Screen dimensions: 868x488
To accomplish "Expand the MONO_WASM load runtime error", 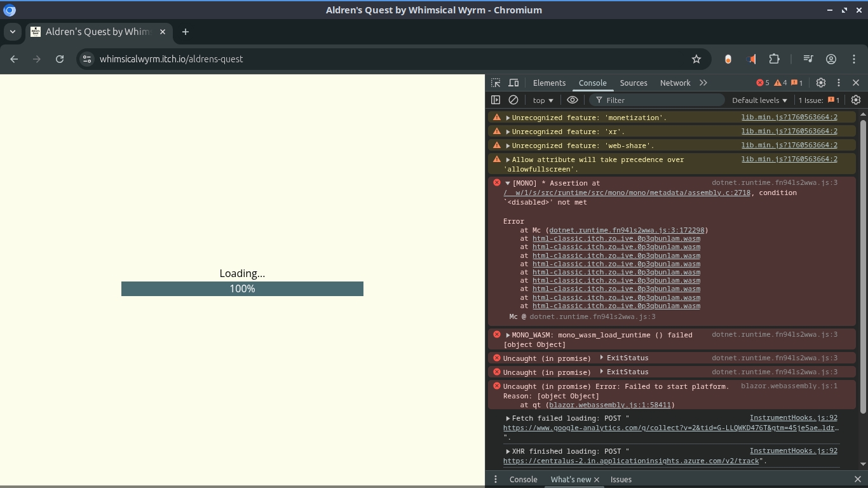I will click(x=508, y=335).
